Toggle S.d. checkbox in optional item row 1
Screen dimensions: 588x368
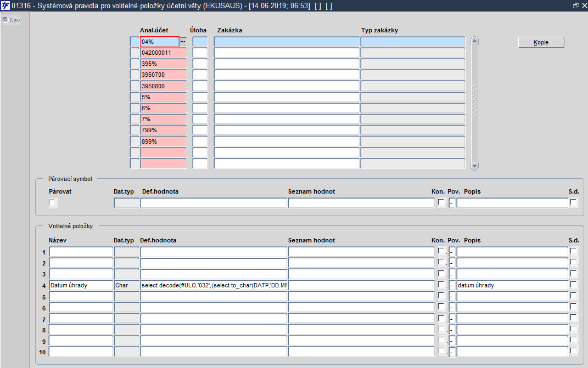pyautogui.click(x=573, y=251)
